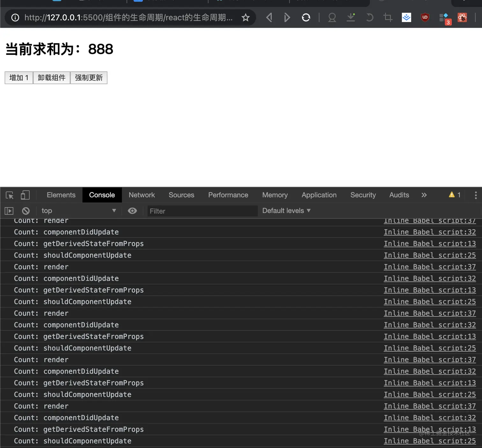Click the address bar URL field
This screenshot has height=448, width=482.
point(128,18)
